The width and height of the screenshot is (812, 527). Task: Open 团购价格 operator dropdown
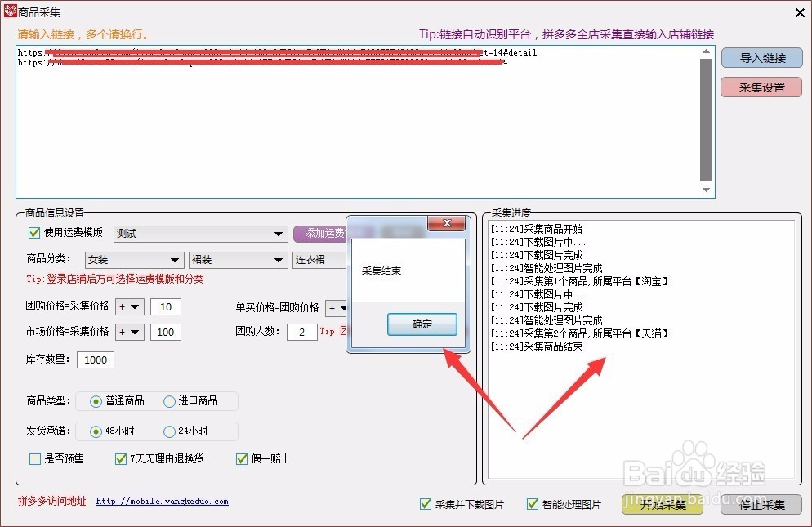pyautogui.click(x=129, y=306)
